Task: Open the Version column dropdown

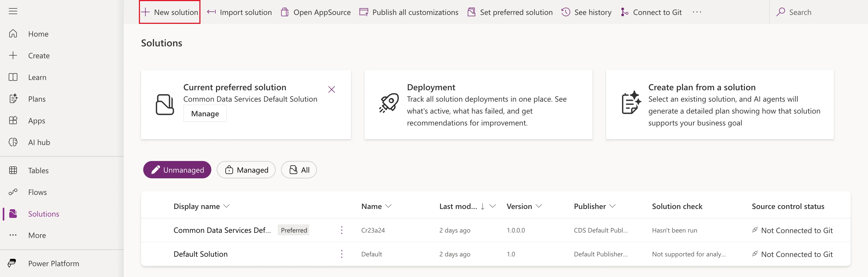Action: coord(538,206)
